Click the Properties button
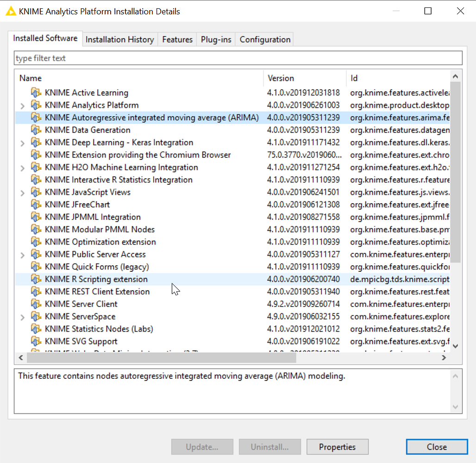 [x=337, y=446]
